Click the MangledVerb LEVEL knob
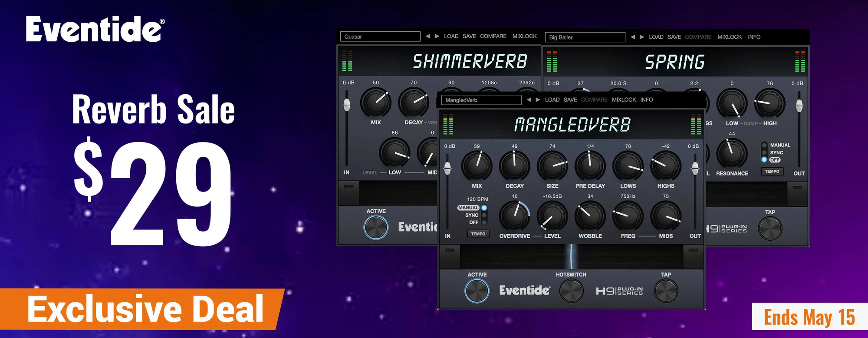This screenshot has height=338, width=868. point(552,216)
